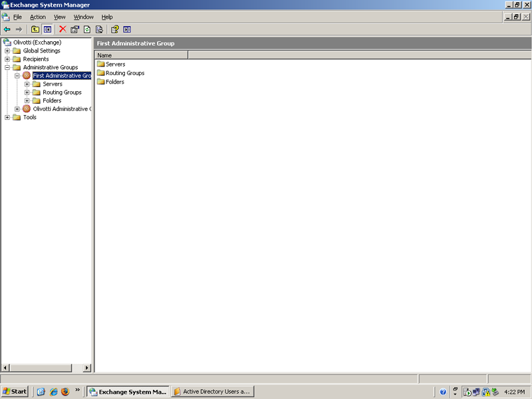
Task: Click tree pane scrollbar right arrow
Action: click(87, 368)
